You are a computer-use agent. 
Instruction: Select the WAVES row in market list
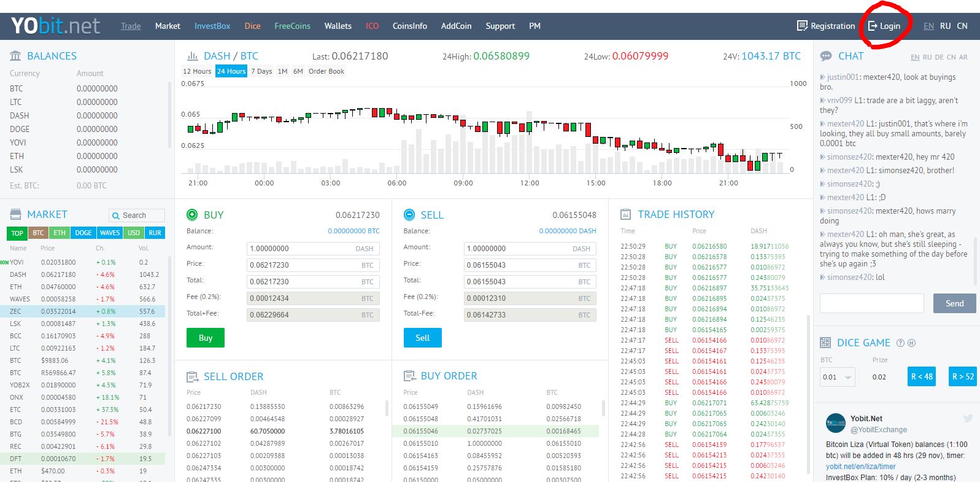[82, 299]
